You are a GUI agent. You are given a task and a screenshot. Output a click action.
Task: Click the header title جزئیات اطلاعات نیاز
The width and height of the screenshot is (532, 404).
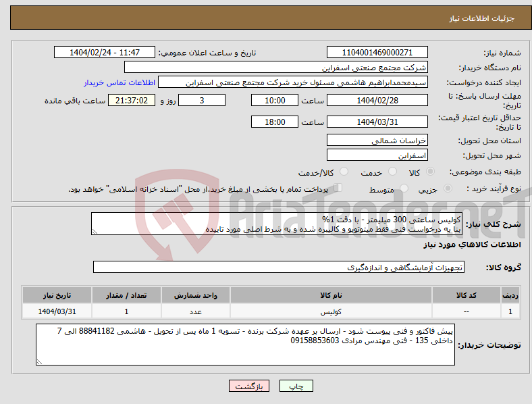click(x=482, y=18)
